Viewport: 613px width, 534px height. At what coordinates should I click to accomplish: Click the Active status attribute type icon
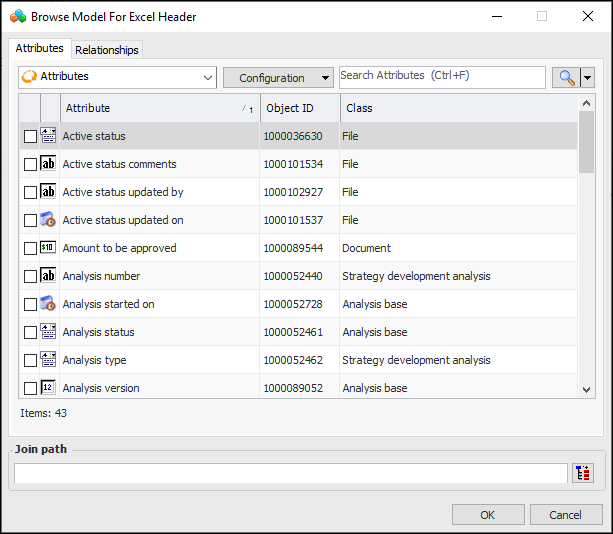click(48, 136)
